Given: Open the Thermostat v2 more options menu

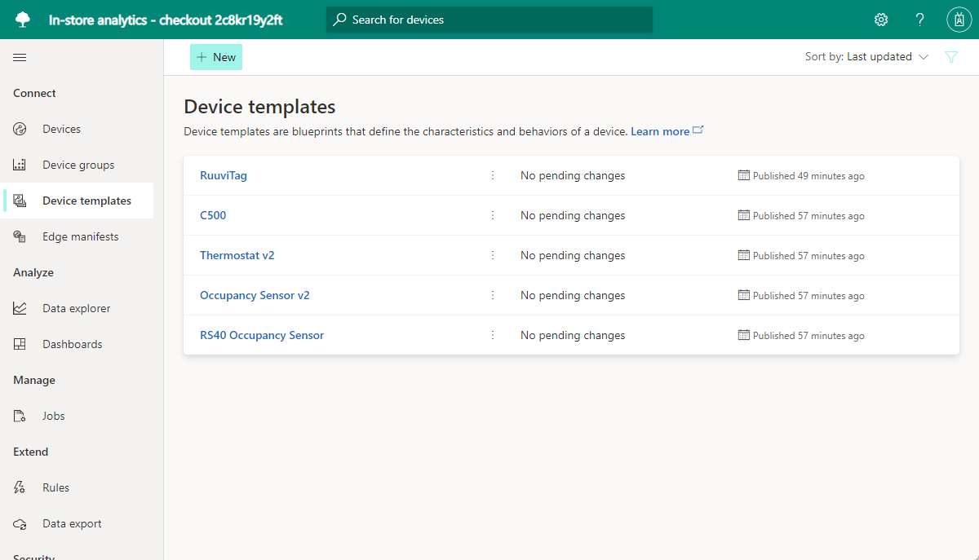Looking at the screenshot, I should coord(493,255).
